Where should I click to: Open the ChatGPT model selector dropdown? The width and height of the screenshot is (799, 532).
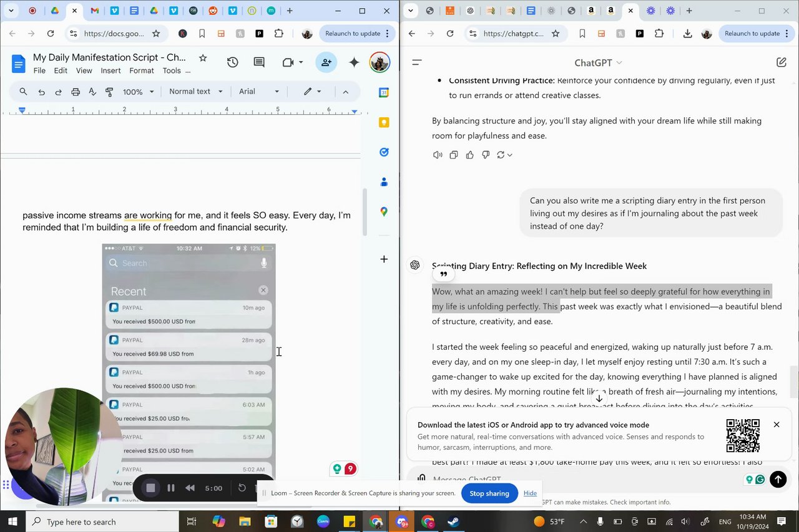pos(598,62)
